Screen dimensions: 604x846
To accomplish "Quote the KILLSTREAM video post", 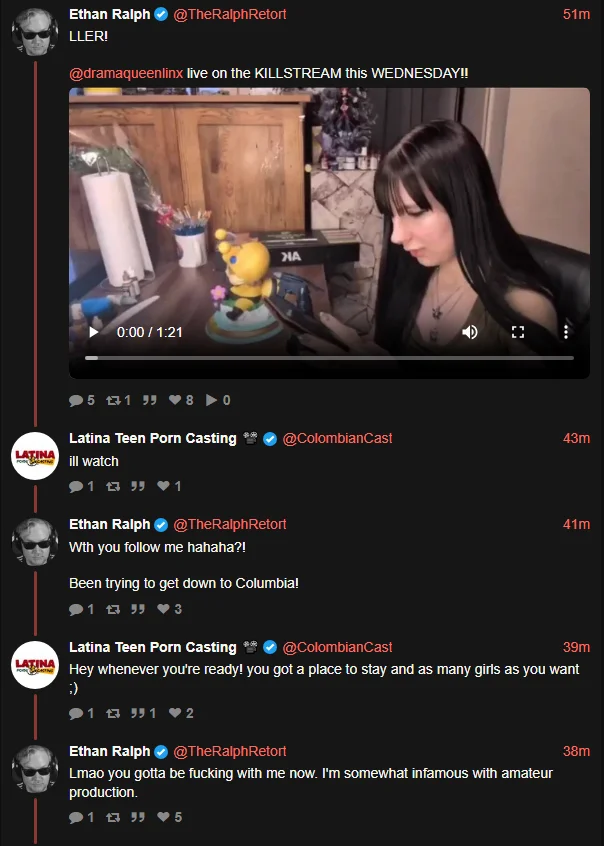I will [150, 400].
